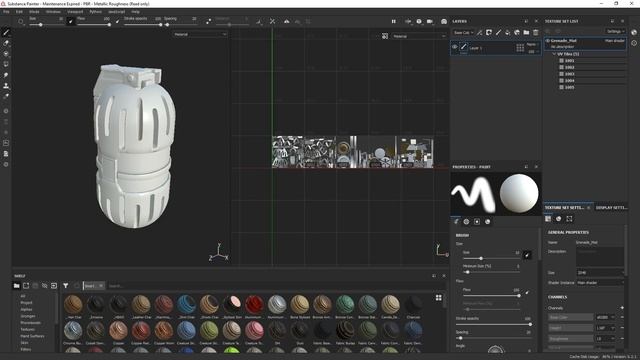Screen dimensions: 640x360
Task: Open the Base Color channel dropdown in Layers
Action: pyautogui.click(x=463, y=33)
